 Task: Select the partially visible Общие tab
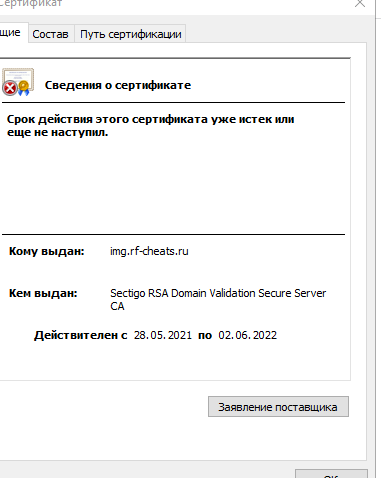click(x=13, y=33)
